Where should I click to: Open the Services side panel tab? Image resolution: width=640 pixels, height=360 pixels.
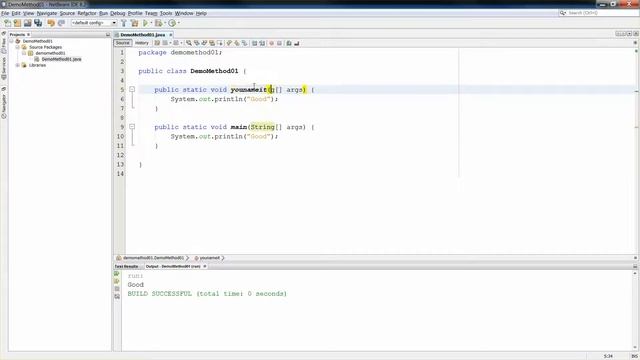(x=4, y=68)
